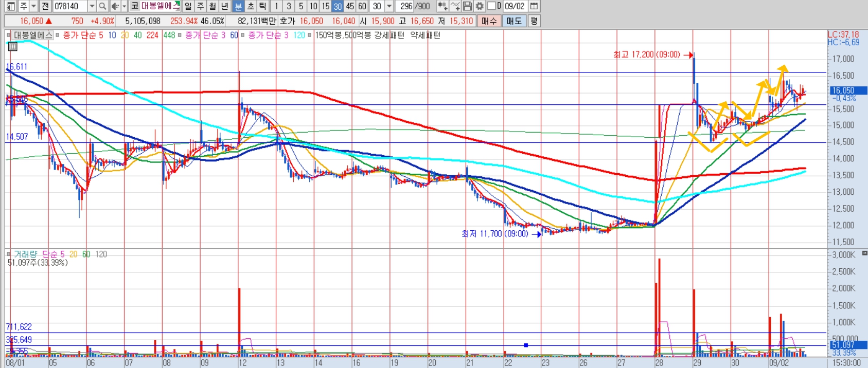Toggle the 분 minute chart button

(238, 6)
